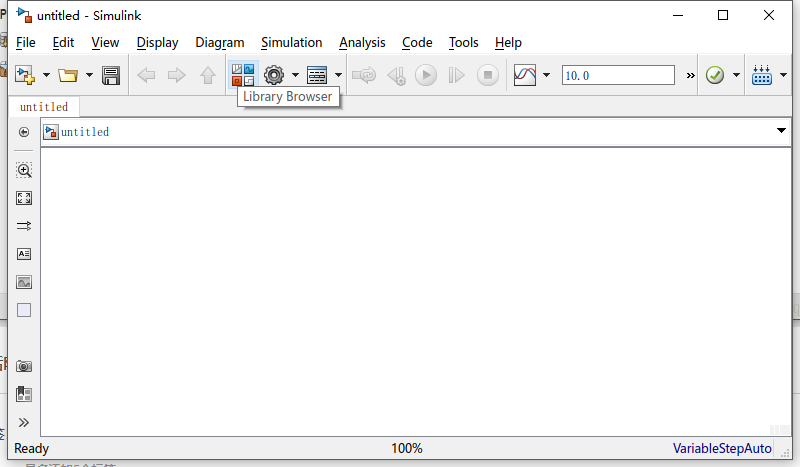Click the Step Forward button
Image resolution: width=800 pixels, height=467 pixels.
456,76
